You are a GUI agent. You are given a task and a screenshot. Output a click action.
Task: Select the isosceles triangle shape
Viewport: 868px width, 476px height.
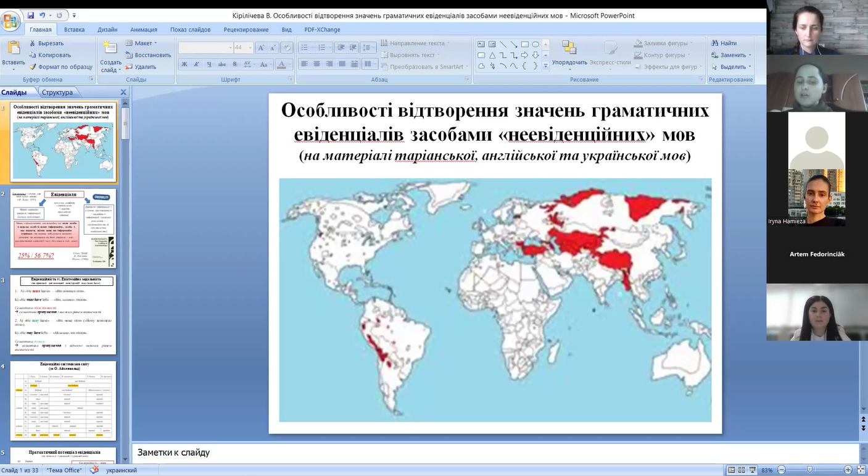[x=492, y=55]
